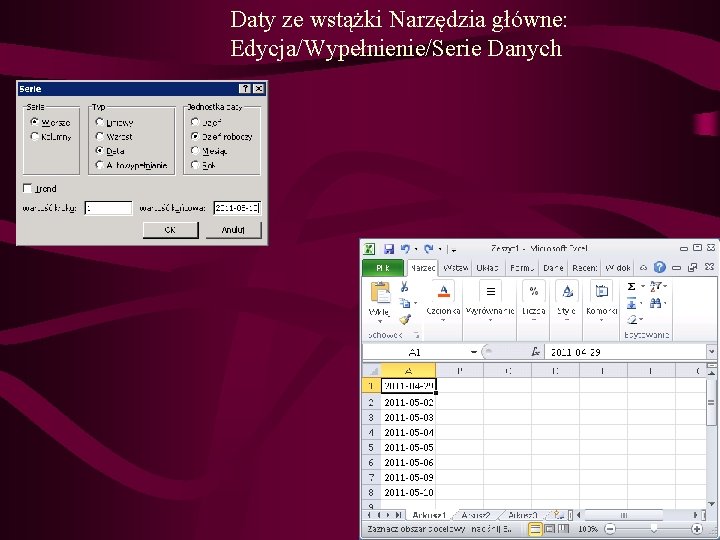Open the Undo history dropdown arrow
This screenshot has height=540, width=720.
click(416, 249)
